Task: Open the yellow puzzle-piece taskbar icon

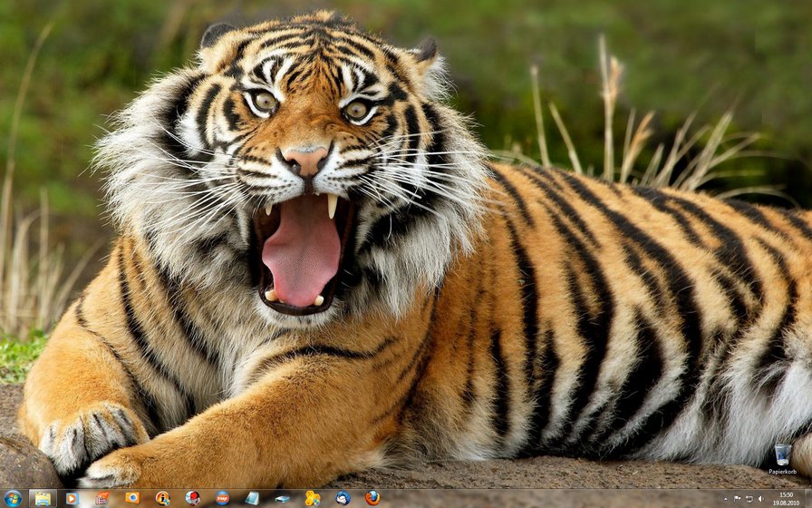Action: tap(312, 498)
